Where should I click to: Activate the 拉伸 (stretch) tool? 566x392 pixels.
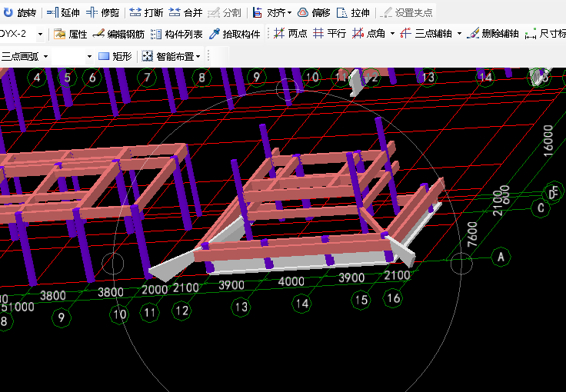pyautogui.click(x=353, y=13)
